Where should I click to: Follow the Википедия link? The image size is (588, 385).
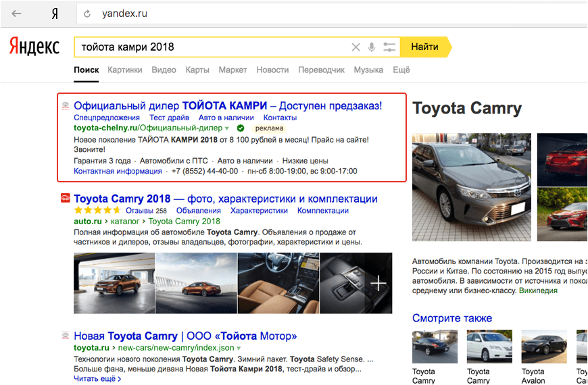[538, 290]
